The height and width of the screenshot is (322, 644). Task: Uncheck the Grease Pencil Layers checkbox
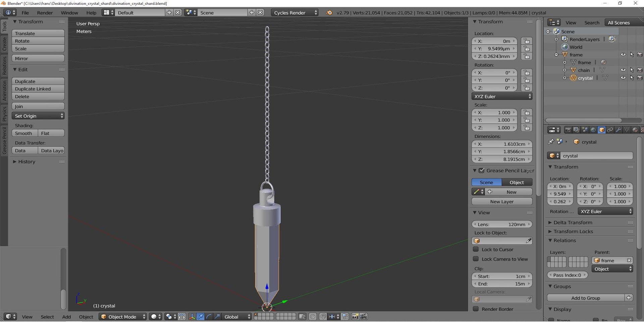tap(482, 170)
